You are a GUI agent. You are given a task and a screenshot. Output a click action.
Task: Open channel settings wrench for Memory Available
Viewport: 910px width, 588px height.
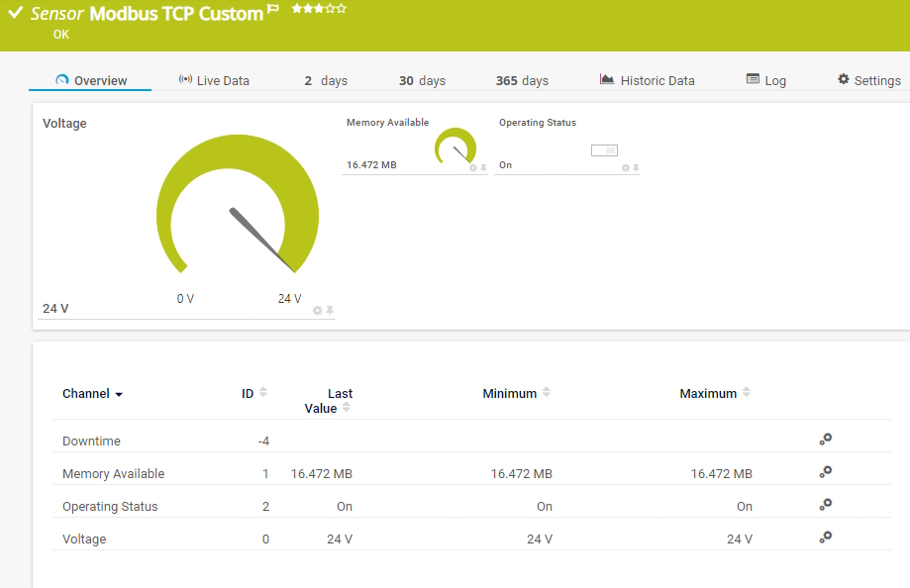(825, 472)
